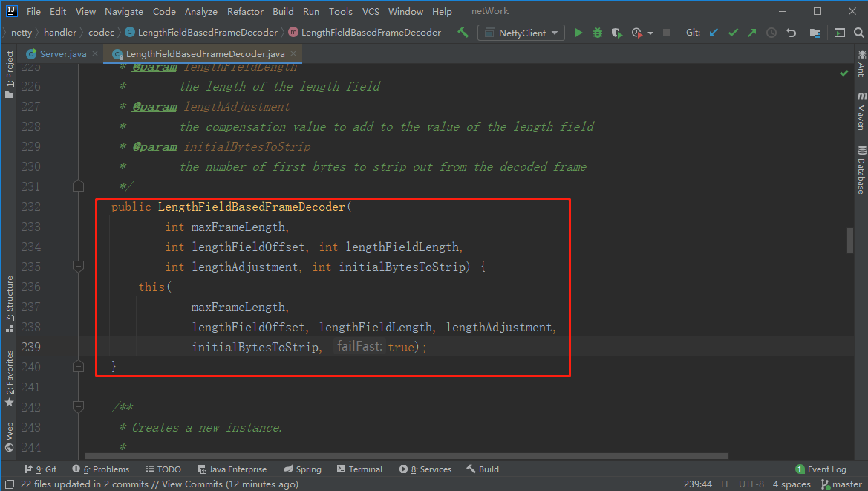This screenshot has width=868, height=491.
Task: Click the profiler run icon
Action: point(636,33)
